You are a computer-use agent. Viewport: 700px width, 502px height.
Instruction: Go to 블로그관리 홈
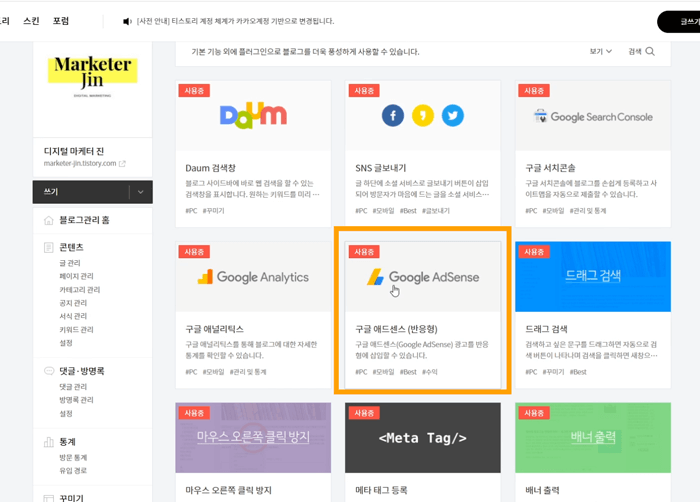pos(84,220)
